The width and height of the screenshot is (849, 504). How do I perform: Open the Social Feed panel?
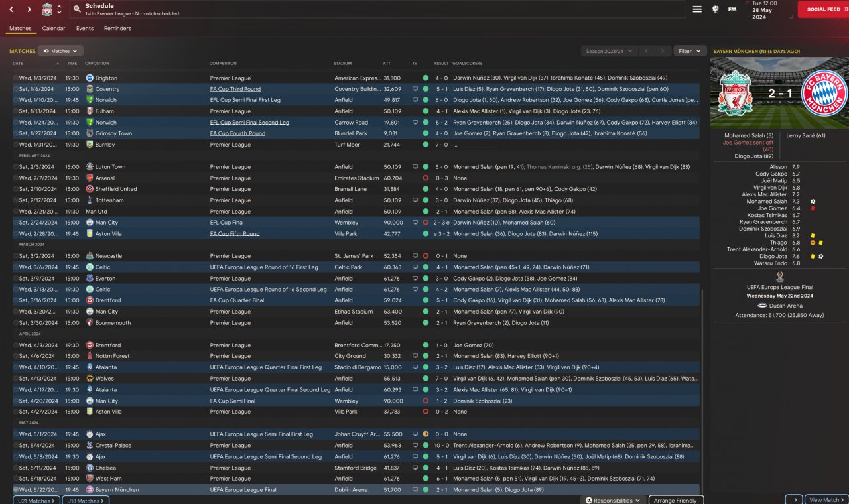[x=823, y=9]
